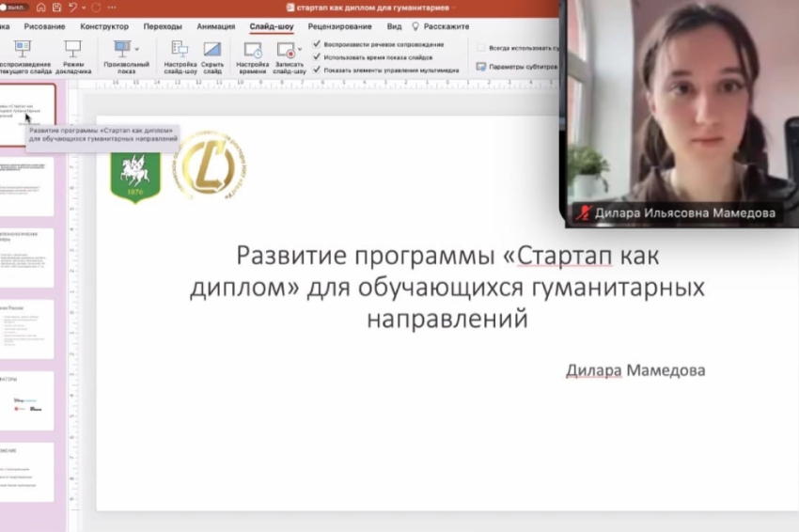Image resolution: width=799 pixels, height=532 pixels.
Task: Open Set Up Slide Show settings
Action: (x=180, y=49)
